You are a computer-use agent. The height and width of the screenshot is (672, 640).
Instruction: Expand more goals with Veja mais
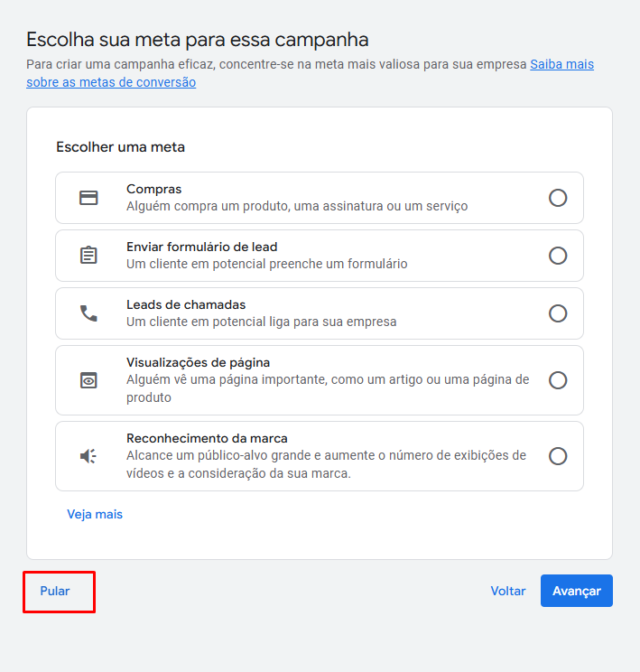[x=95, y=514]
